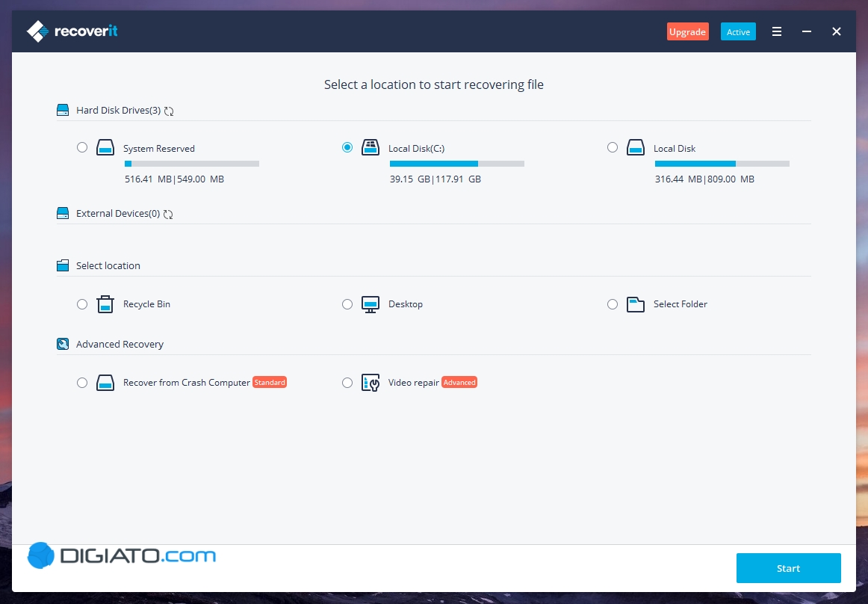Screen dimensions: 868x604
Task: Click the "Advanced Recovery" heading
Action: (x=120, y=344)
